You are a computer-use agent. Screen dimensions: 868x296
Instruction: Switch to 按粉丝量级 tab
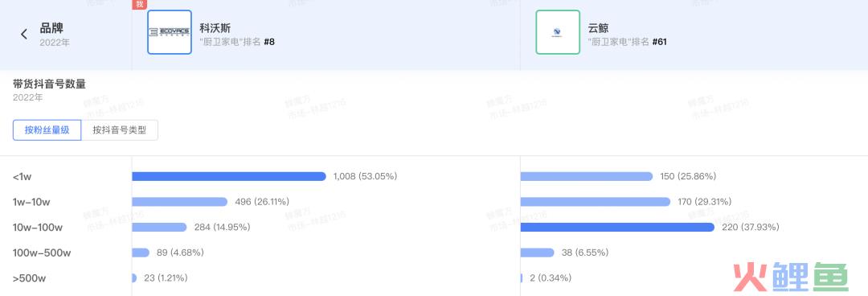point(47,130)
